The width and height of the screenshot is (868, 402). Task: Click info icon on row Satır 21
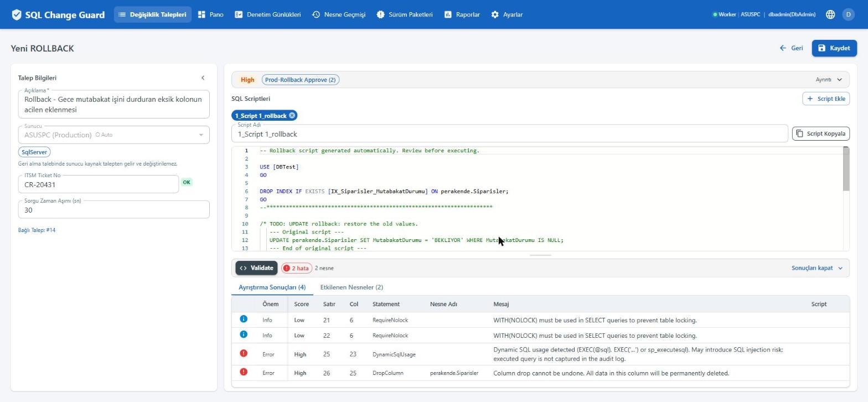tap(244, 319)
